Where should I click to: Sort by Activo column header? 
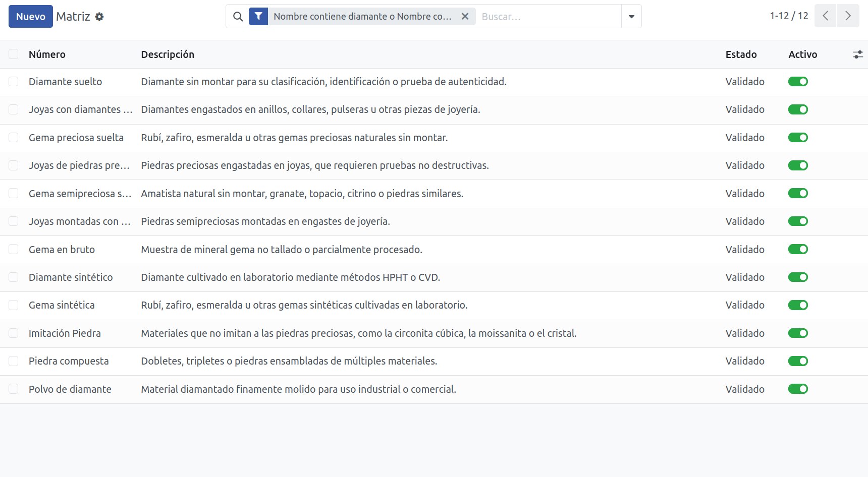click(802, 54)
